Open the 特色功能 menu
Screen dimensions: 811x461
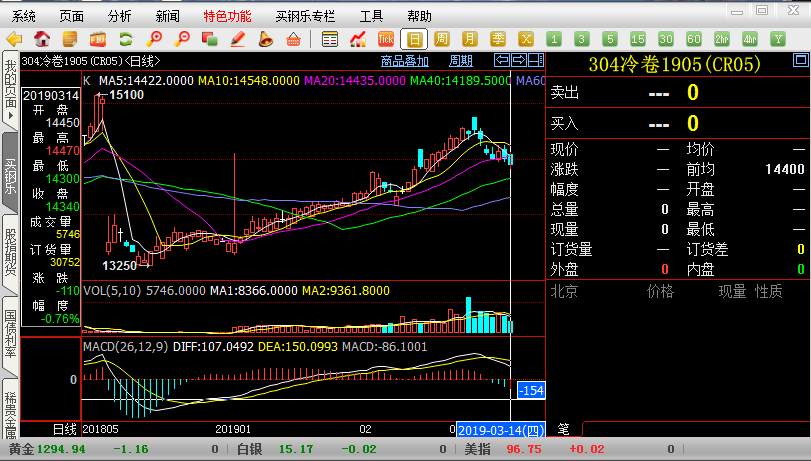point(227,16)
